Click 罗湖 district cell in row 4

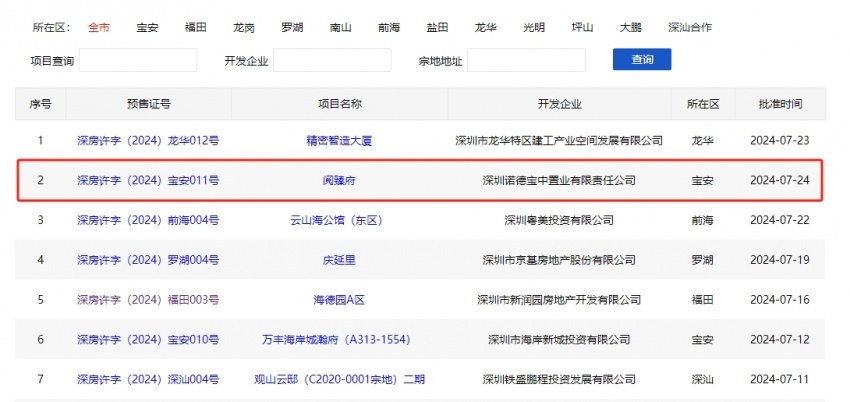tap(703, 260)
